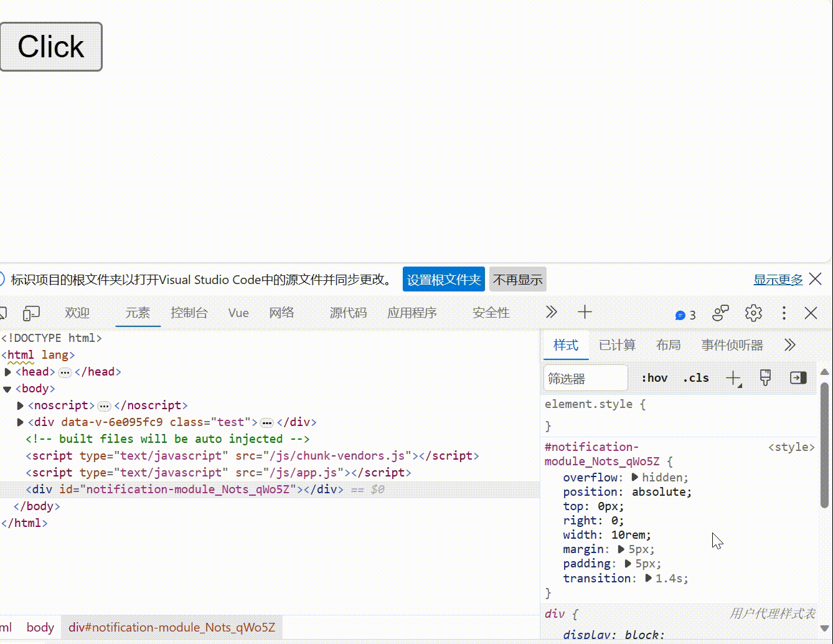Screen dimensions: 833x644
Task: Toggle the .cls class editor
Action: pyautogui.click(x=696, y=378)
